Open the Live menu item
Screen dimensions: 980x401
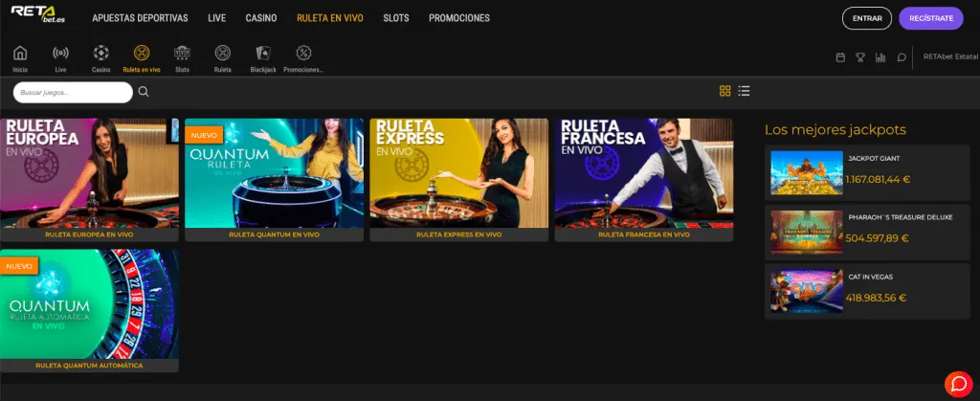pyautogui.click(x=217, y=18)
